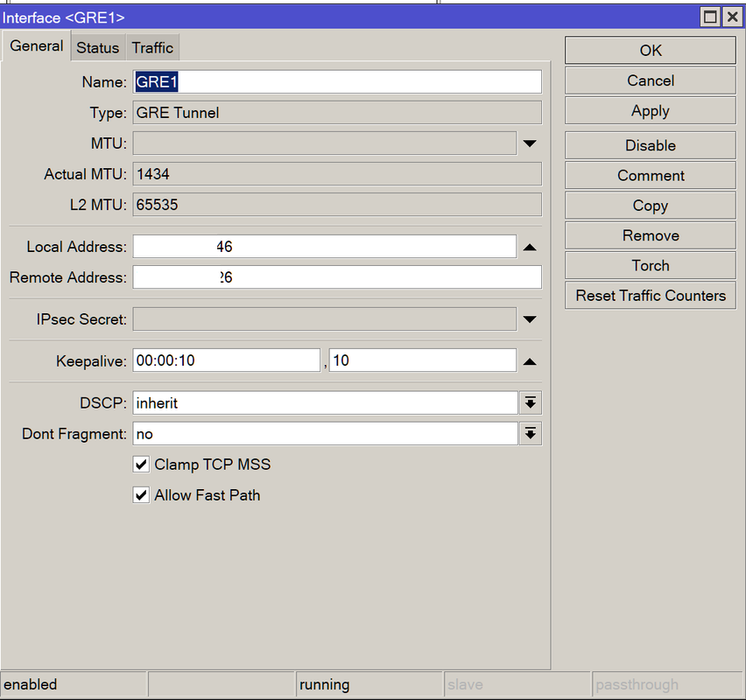
Task: Click the Keepalive retries field
Action: coord(423,360)
